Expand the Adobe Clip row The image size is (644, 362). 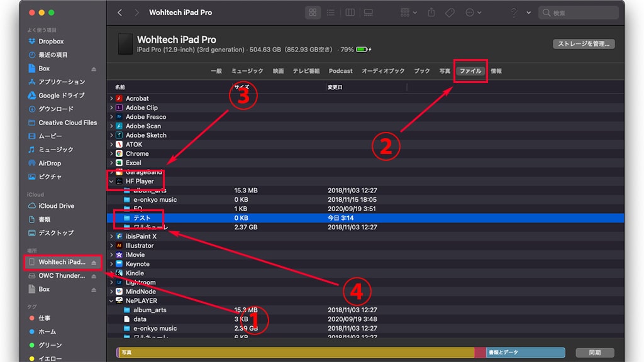click(x=111, y=107)
